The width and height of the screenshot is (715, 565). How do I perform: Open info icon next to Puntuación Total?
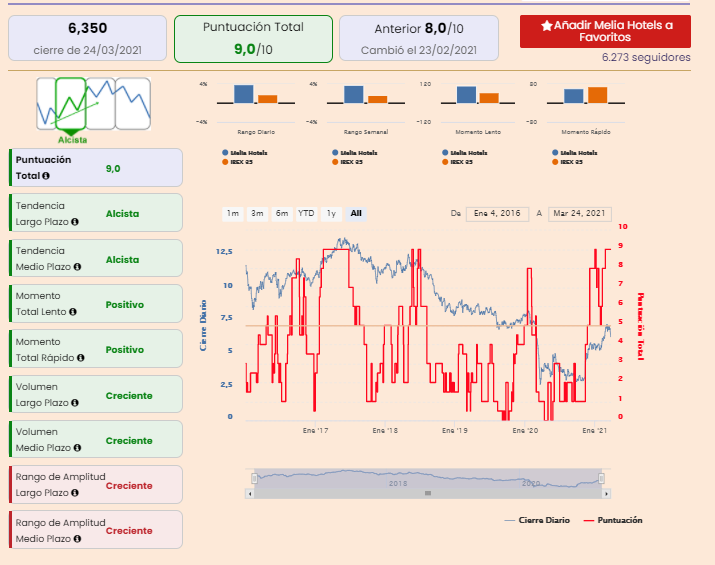[46, 176]
